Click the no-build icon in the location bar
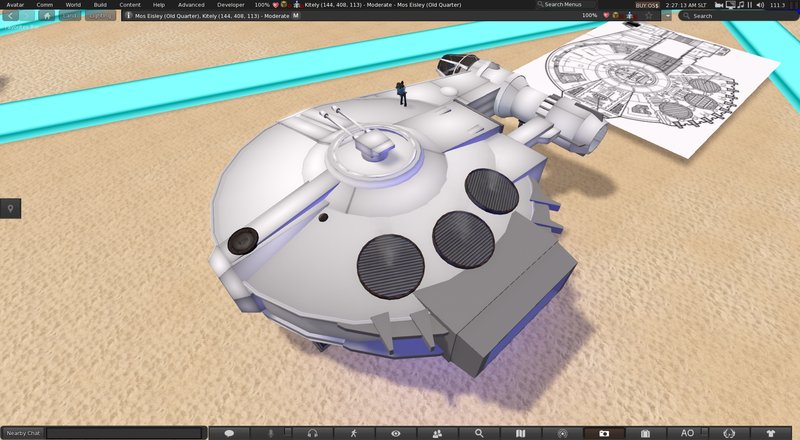The image size is (800, 440). [x=615, y=15]
